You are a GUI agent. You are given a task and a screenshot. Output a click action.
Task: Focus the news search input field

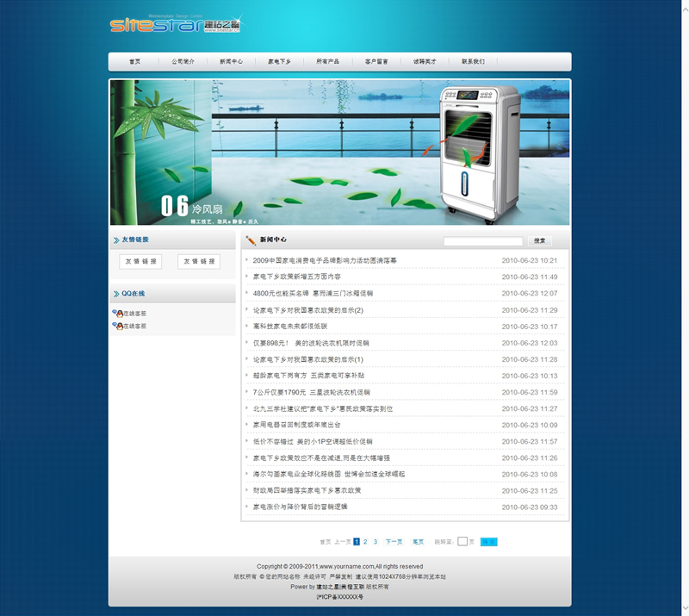click(482, 241)
